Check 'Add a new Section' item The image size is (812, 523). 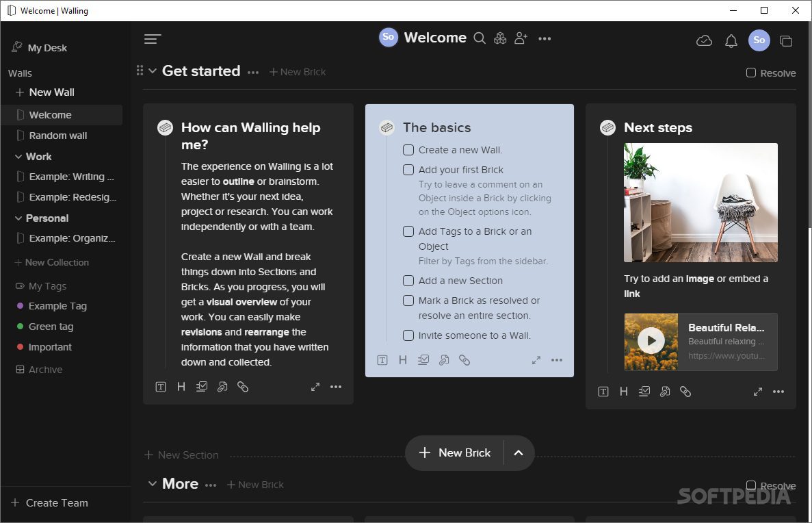click(408, 281)
